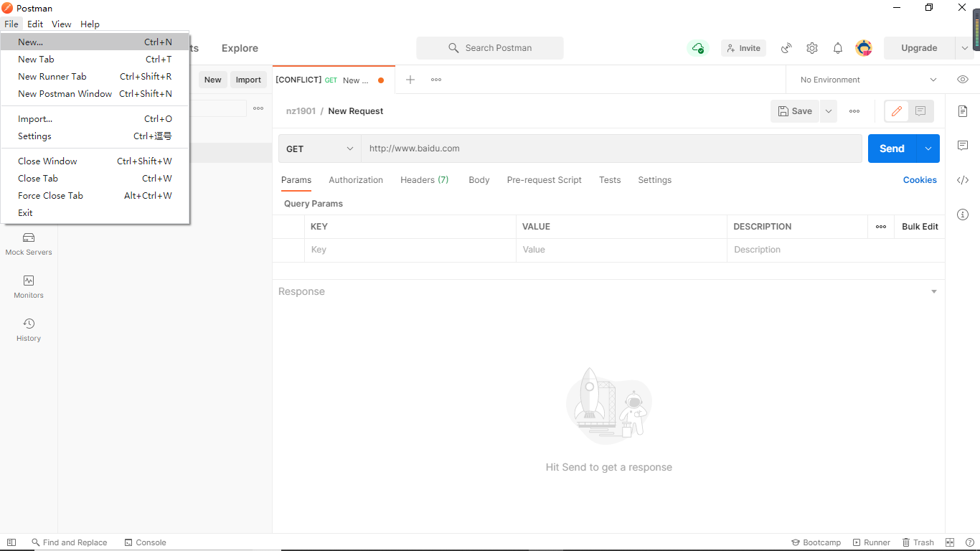Viewport: 980px width, 551px height.
Task: Open the settings gear icon in header
Action: coord(812,48)
